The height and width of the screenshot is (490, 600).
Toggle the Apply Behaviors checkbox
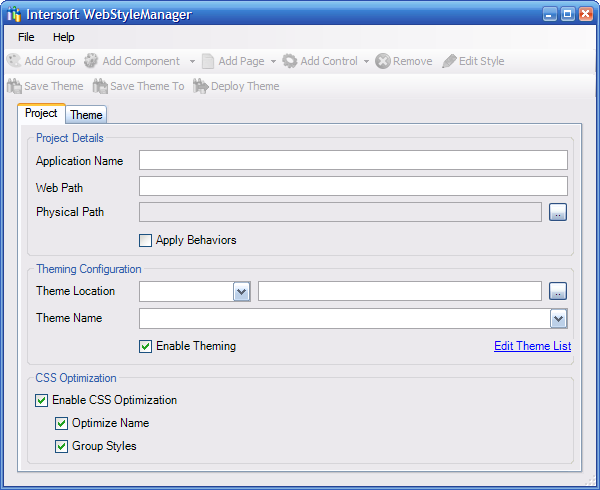pos(146,240)
